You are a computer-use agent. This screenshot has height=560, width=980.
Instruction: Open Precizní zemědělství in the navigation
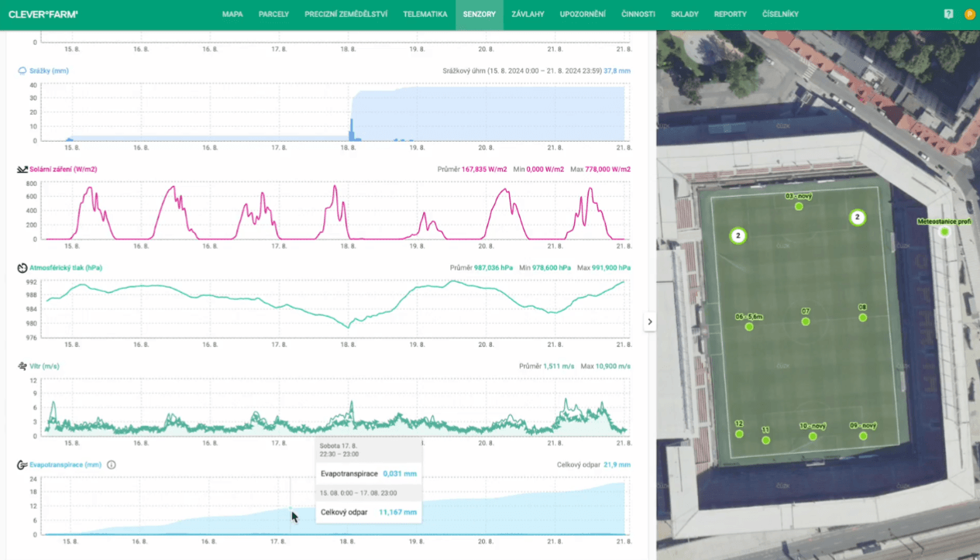tap(346, 14)
